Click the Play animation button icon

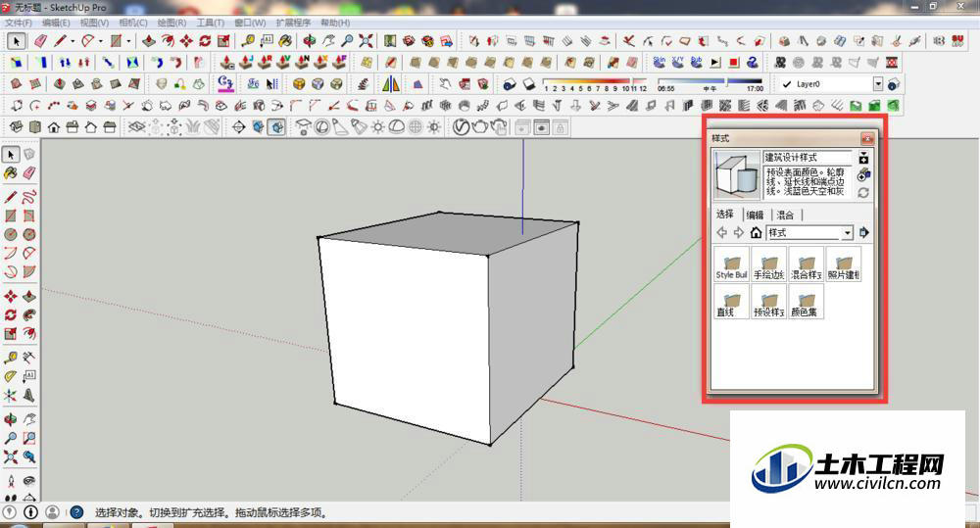[x=715, y=63]
